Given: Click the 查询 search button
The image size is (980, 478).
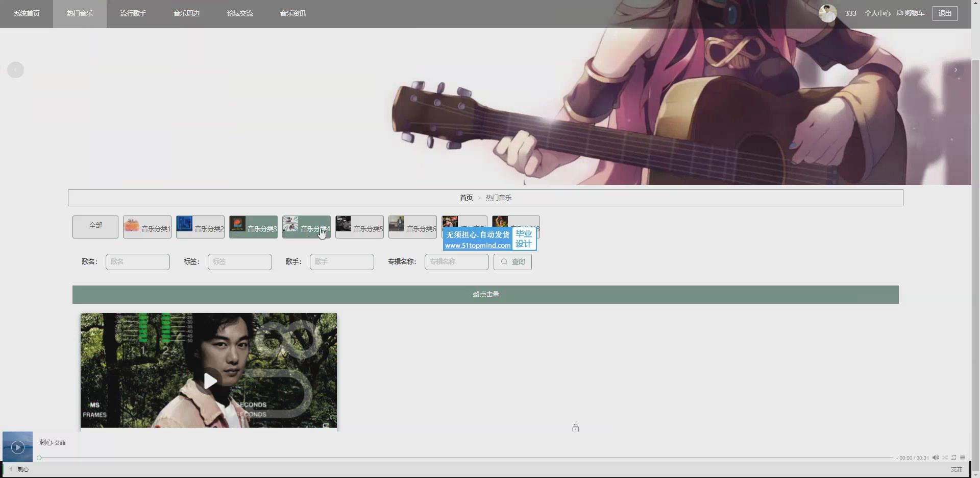Looking at the screenshot, I should coord(512,262).
